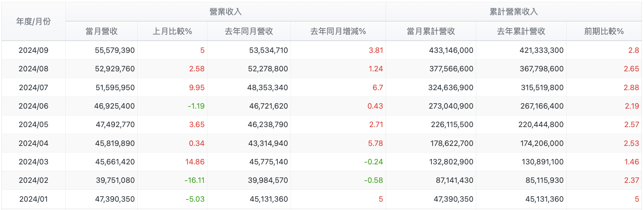Click the 2.37 prior-period percentage
The image size is (644, 210).
click(631, 180)
